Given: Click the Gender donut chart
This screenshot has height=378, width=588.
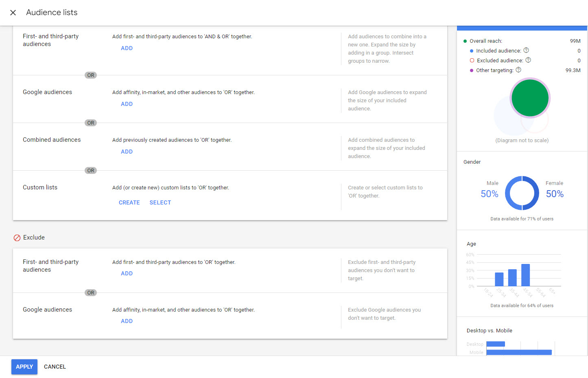Looking at the screenshot, I should coord(522,193).
